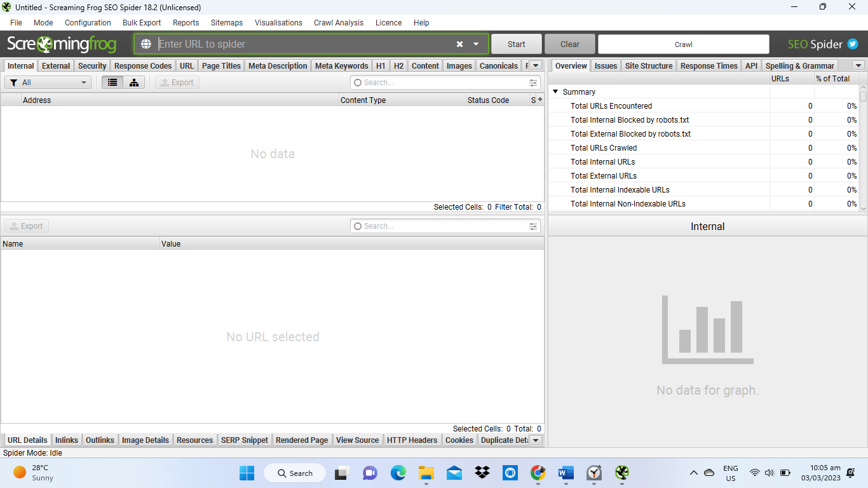The image size is (868, 488).
Task: Click the globe icon in the URL bar
Action: point(146,44)
